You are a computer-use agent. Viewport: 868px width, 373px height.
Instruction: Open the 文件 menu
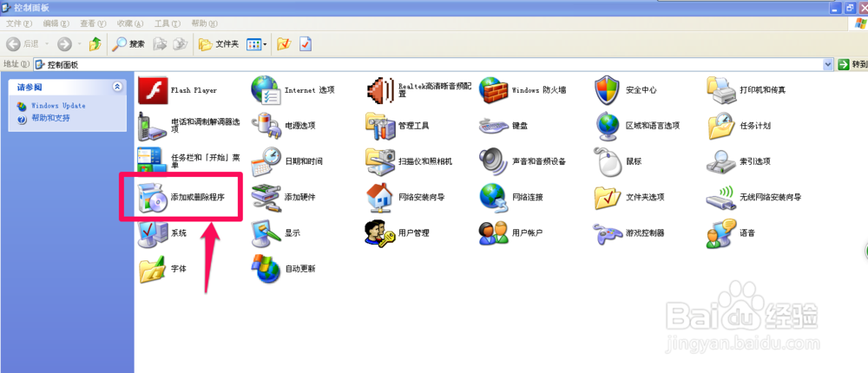(19, 23)
